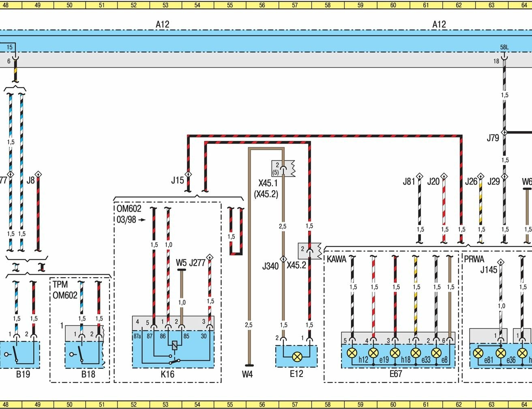The width and height of the screenshot is (532, 409).
Task: Select the KAWA variant label
Action: [x=337, y=259]
